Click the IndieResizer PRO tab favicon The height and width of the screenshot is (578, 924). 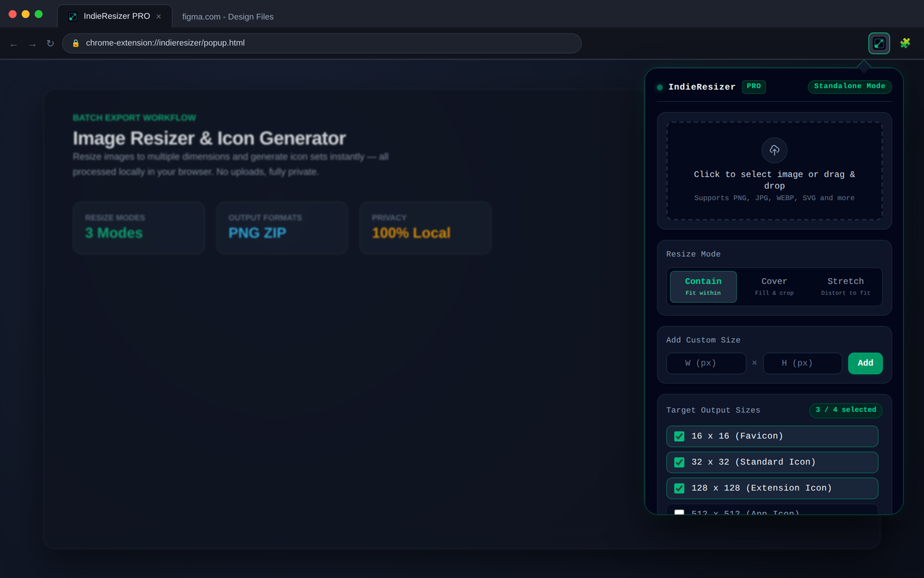(x=73, y=17)
